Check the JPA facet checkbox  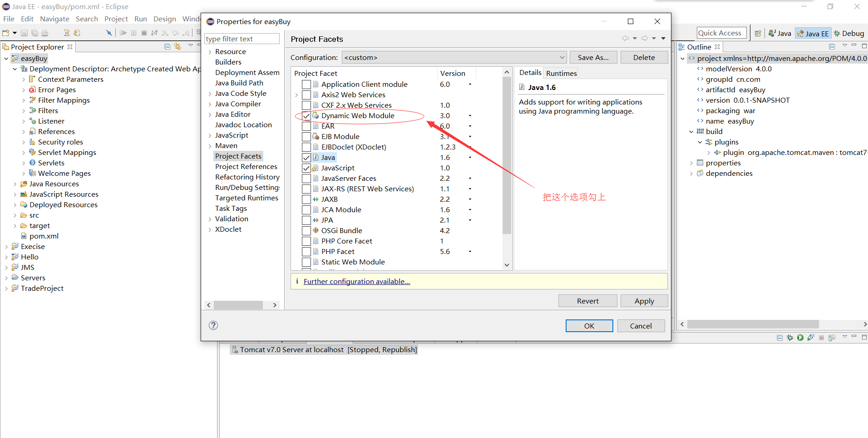[306, 220]
